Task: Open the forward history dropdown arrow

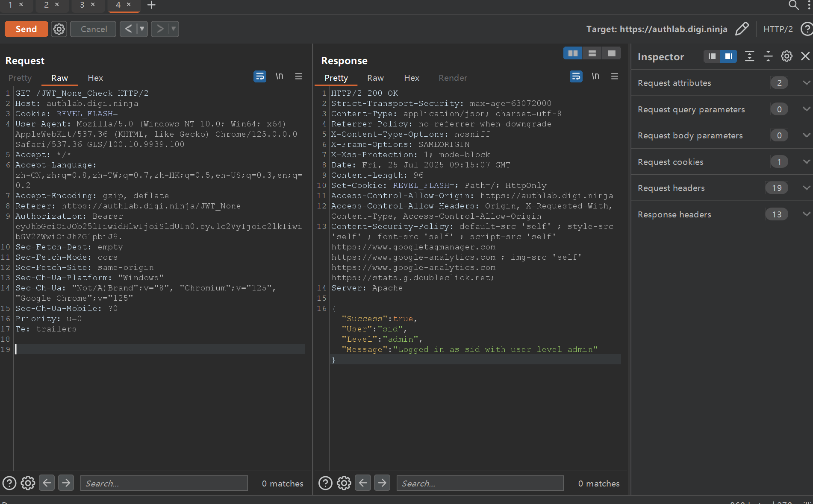Action: click(174, 29)
